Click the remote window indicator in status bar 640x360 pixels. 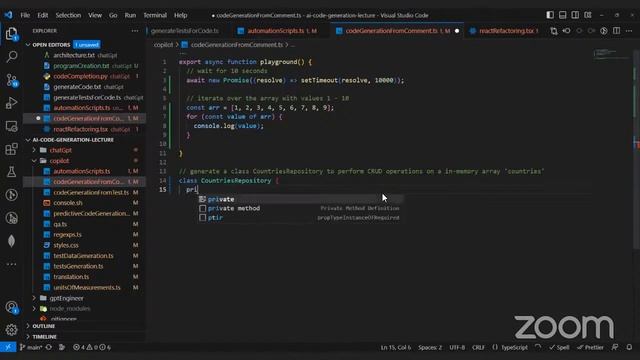[x=8, y=347]
